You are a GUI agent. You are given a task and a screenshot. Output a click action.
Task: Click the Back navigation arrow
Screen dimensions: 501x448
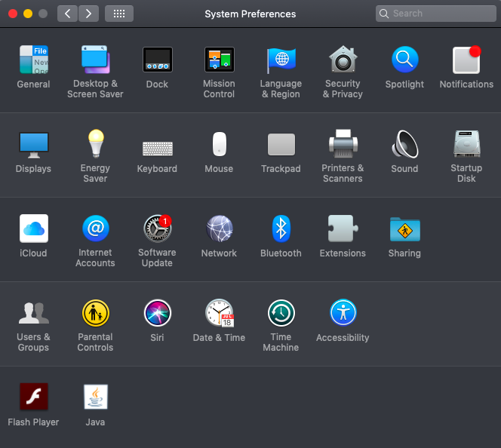[68, 14]
